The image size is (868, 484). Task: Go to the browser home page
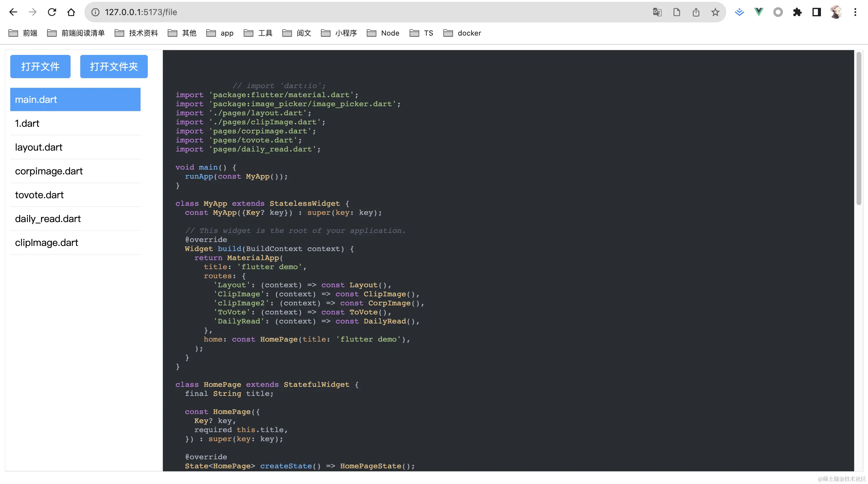[71, 12]
